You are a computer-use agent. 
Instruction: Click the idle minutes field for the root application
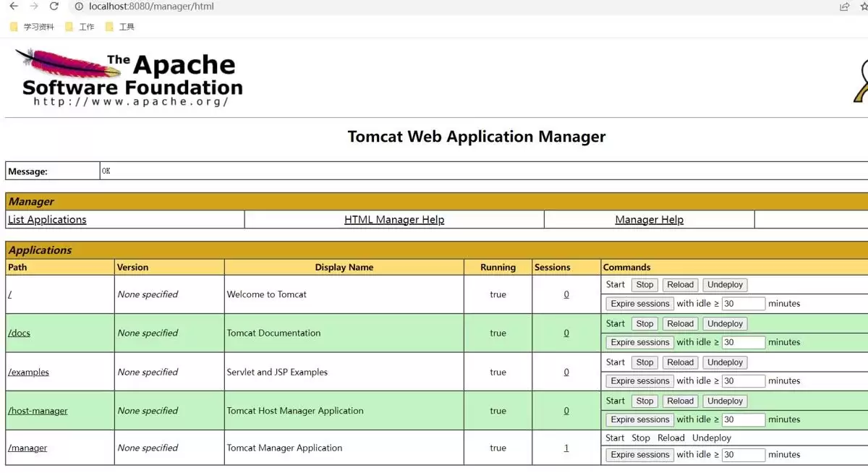(x=744, y=304)
